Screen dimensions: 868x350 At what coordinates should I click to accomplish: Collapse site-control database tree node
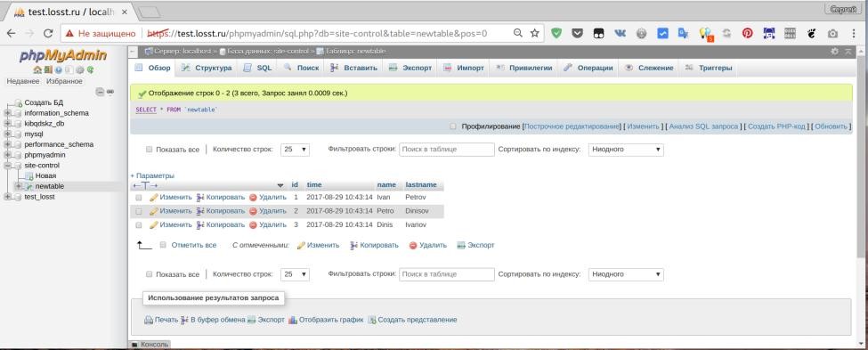7,165
